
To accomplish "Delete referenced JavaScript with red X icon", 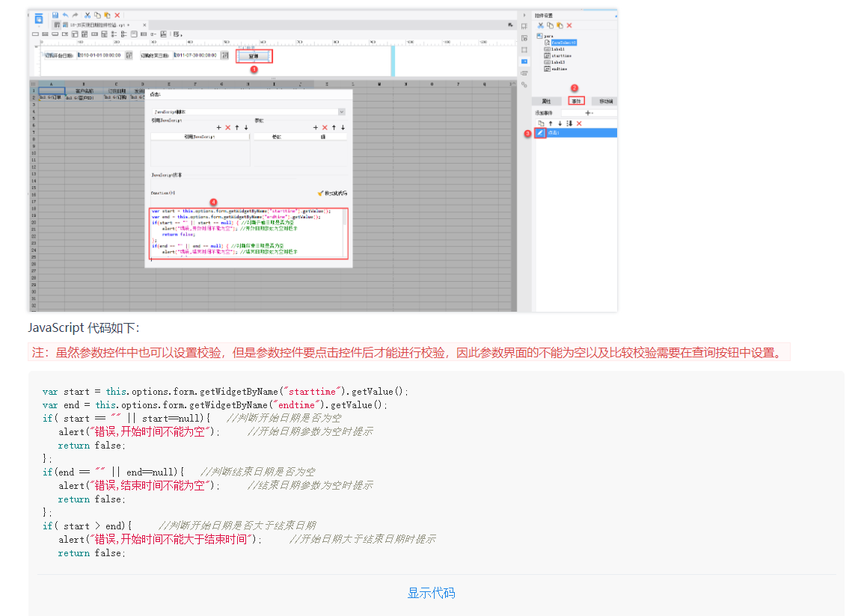I will (228, 127).
